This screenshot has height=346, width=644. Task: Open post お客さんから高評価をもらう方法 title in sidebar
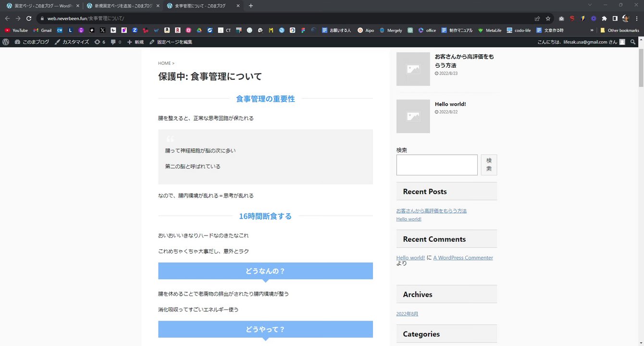point(464,61)
